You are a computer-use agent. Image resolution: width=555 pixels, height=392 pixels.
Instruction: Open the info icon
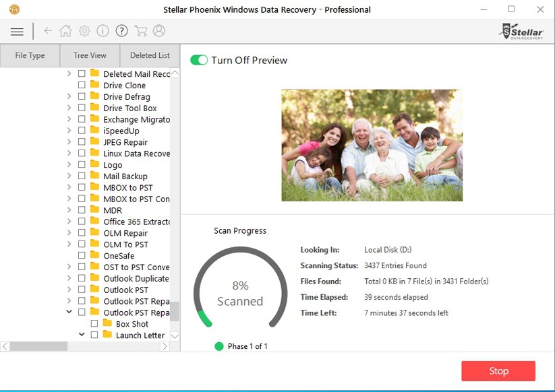pos(103,31)
